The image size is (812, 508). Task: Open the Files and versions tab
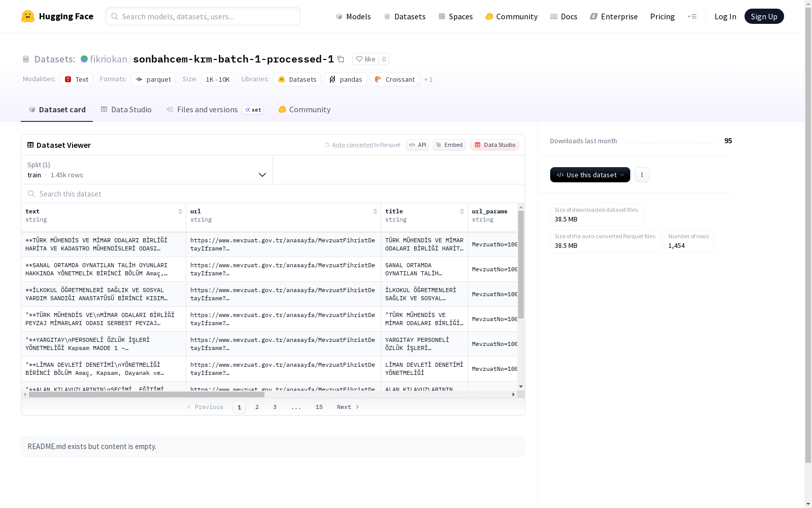coord(215,110)
